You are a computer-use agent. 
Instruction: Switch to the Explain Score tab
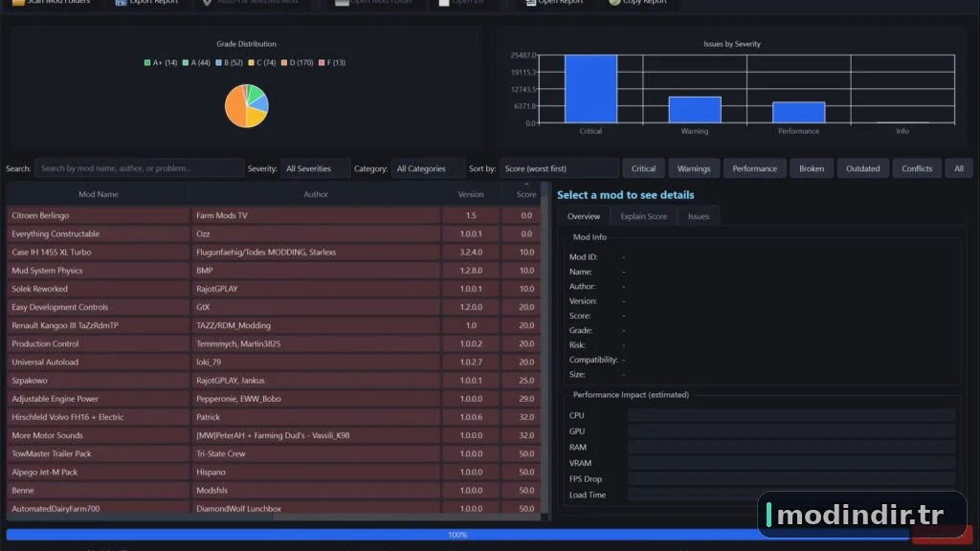(643, 216)
